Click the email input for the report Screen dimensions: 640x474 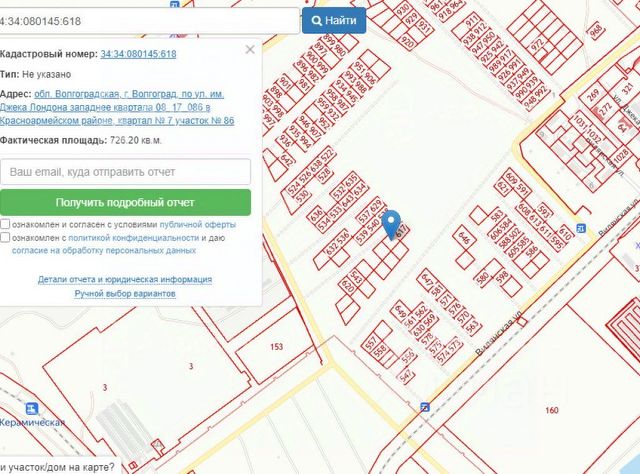pyautogui.click(x=125, y=172)
